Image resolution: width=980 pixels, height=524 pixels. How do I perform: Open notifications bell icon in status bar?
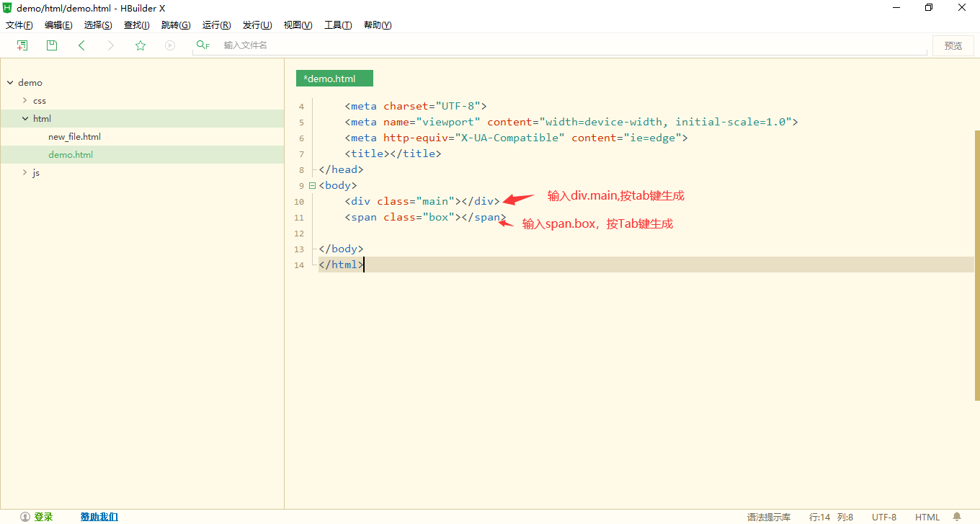pos(957,517)
